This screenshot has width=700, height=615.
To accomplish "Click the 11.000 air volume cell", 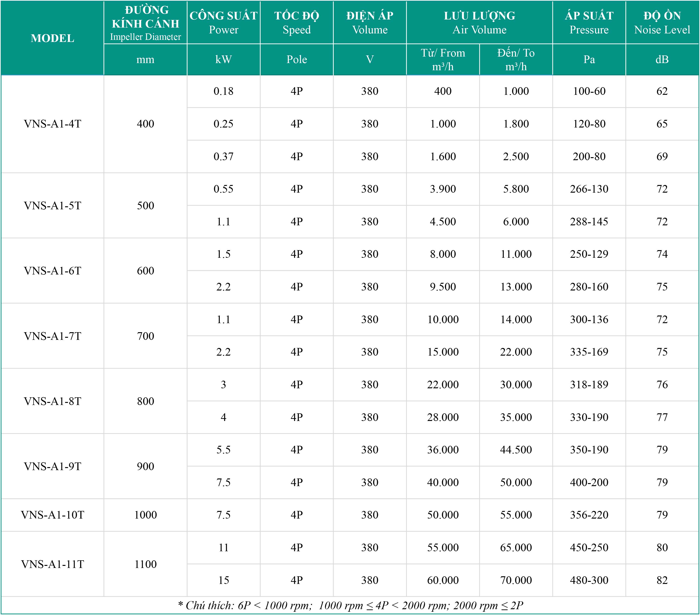I will pos(516,254).
